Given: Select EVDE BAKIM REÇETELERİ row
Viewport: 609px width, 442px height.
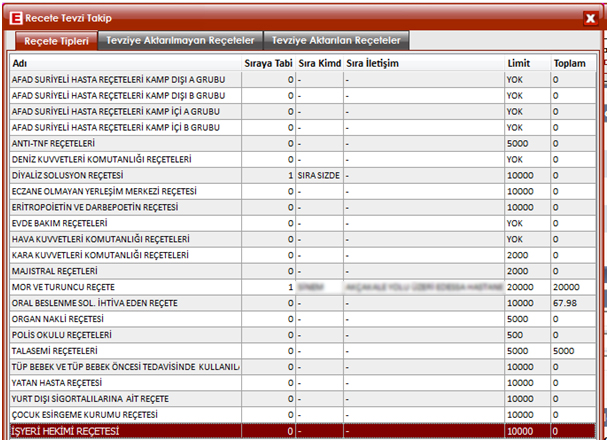Looking at the screenshot, I should point(303,223).
